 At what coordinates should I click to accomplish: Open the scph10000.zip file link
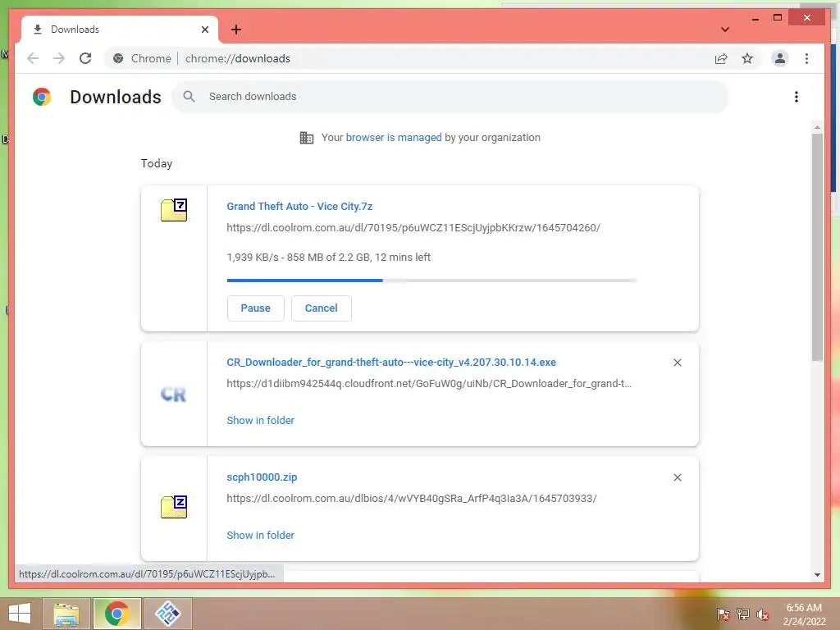point(262,477)
